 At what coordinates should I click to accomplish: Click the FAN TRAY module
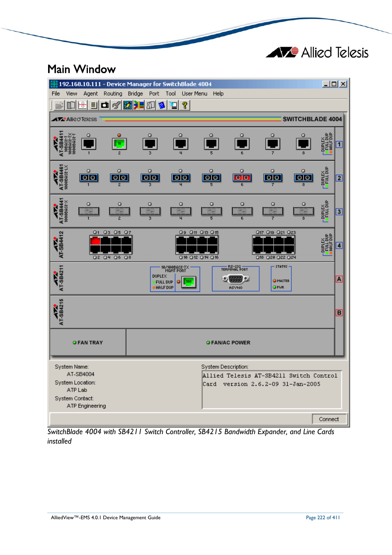pyautogui.click(x=88, y=342)
